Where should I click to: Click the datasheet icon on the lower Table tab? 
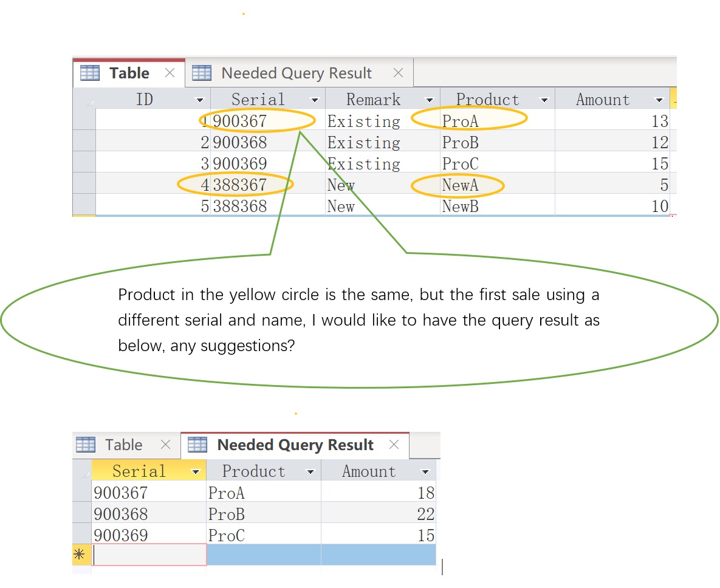(85, 445)
